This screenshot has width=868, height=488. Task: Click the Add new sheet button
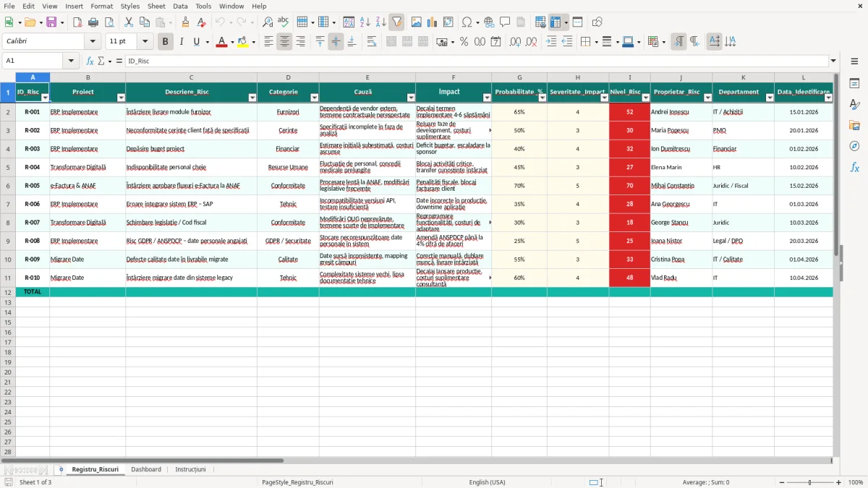(61, 469)
